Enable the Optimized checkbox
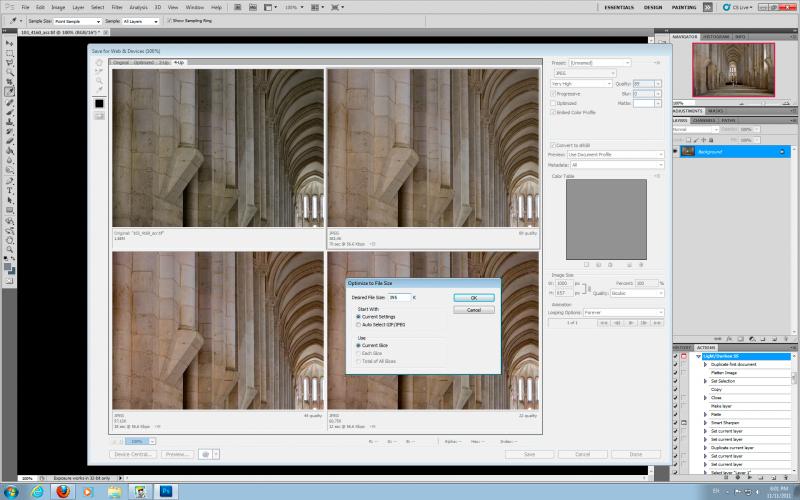800x500 pixels. pos(553,103)
